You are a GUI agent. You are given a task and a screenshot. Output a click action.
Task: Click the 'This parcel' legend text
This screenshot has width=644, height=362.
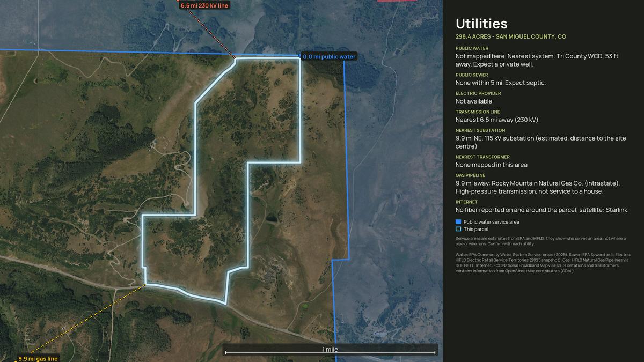coord(476,230)
